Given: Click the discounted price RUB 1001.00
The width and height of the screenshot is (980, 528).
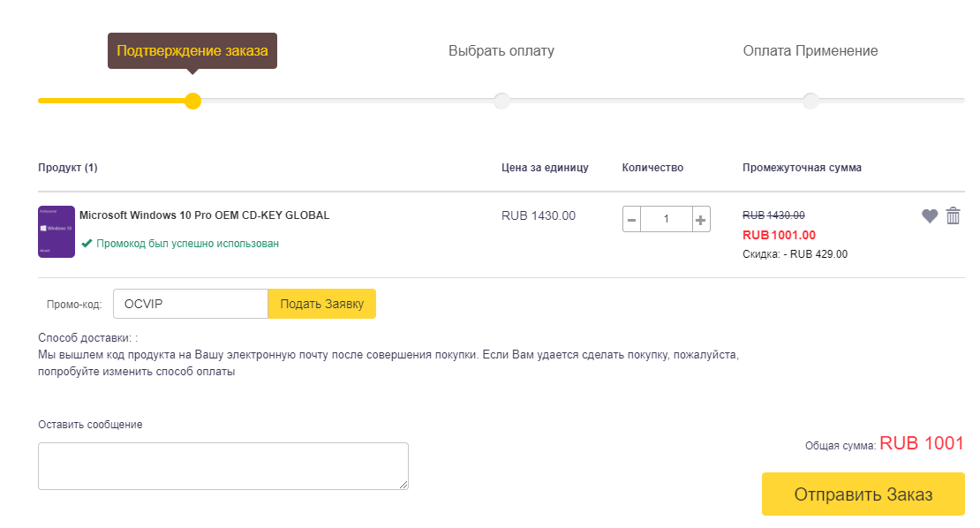Looking at the screenshot, I should coord(779,235).
